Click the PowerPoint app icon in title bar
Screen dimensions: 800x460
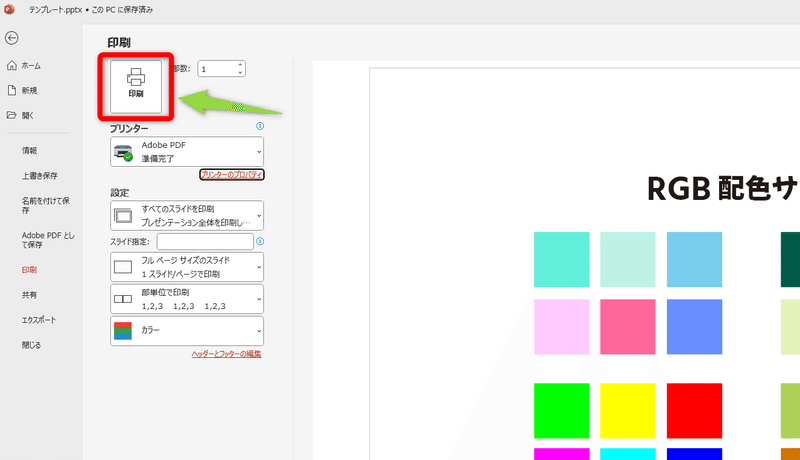[x=9, y=9]
